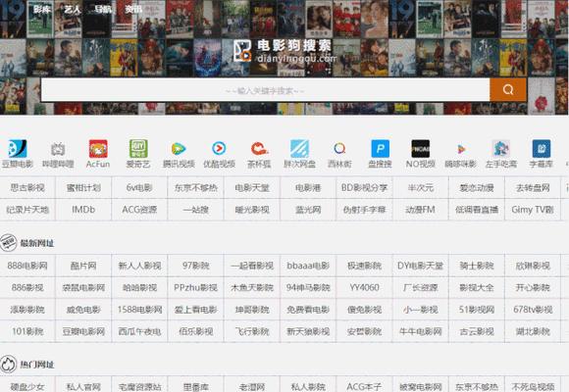The height and width of the screenshot is (392, 569).
Task: Open the IMDb link
Action: [x=83, y=210]
